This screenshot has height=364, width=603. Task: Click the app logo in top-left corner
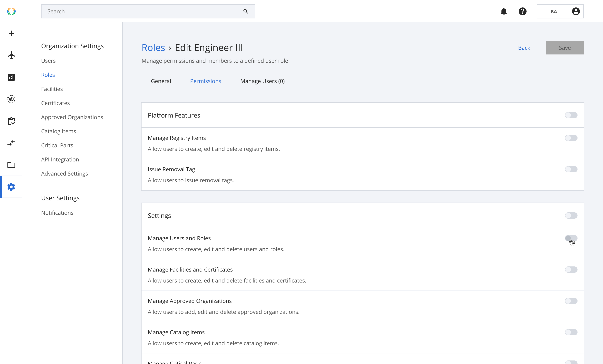pyautogui.click(x=11, y=11)
